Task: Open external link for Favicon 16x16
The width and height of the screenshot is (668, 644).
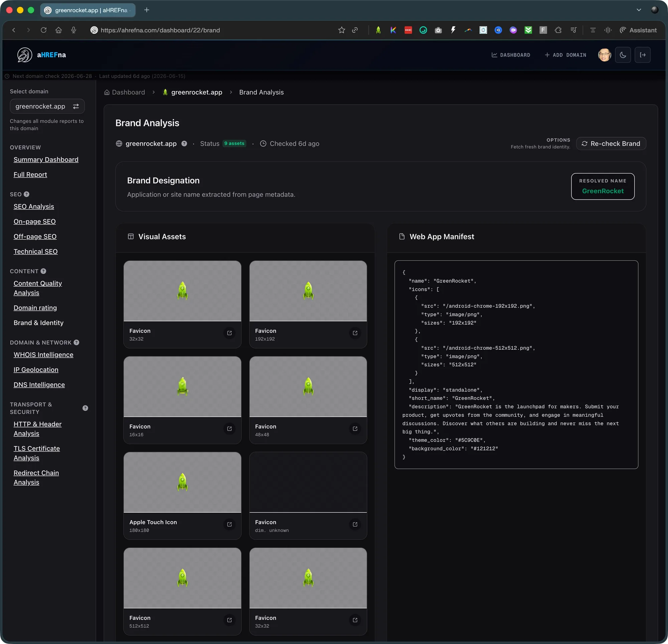Action: (x=229, y=429)
